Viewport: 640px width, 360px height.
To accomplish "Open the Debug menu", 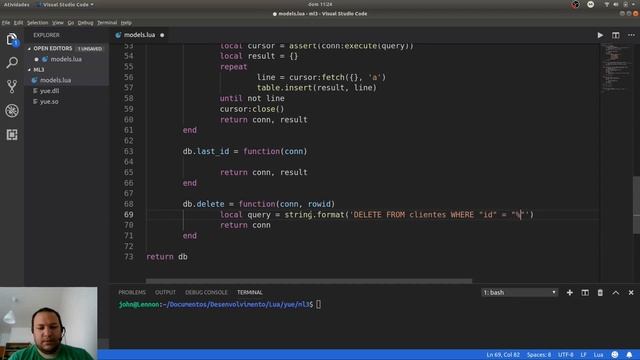I will click(85, 23).
